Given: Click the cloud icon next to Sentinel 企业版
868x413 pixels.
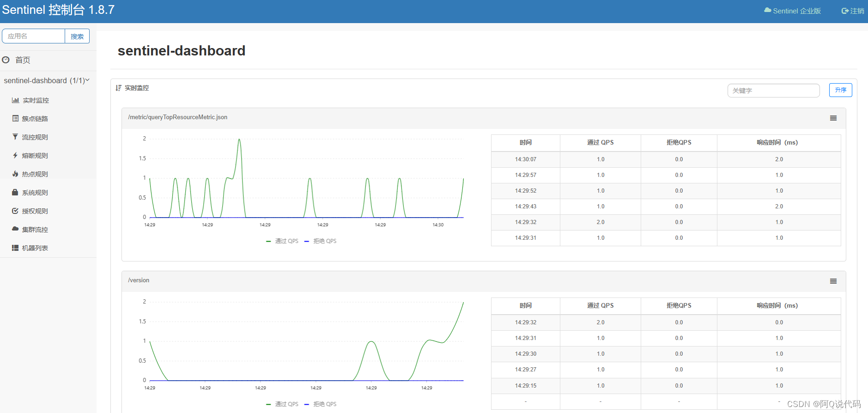Looking at the screenshot, I should click(768, 10).
